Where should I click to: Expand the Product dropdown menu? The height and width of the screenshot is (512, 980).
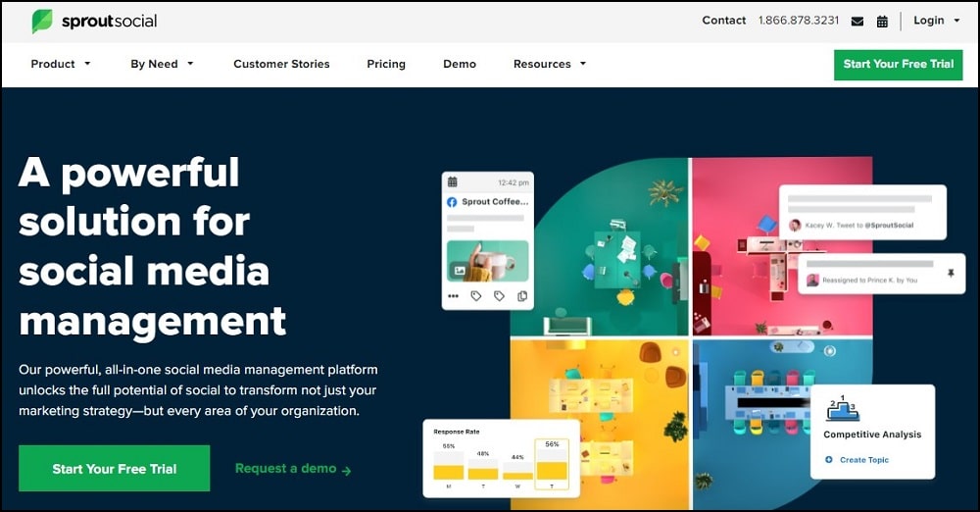(61, 64)
